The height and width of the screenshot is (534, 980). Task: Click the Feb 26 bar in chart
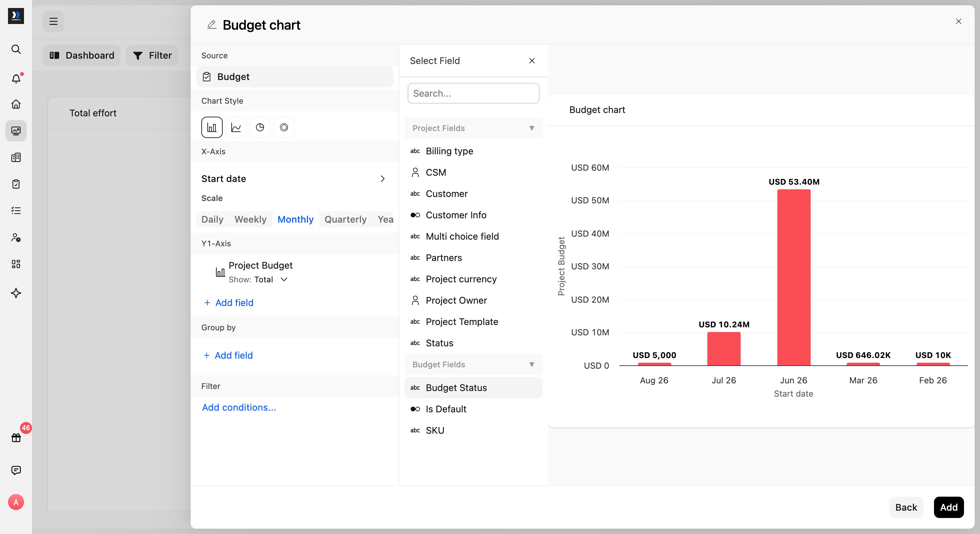coord(933,364)
